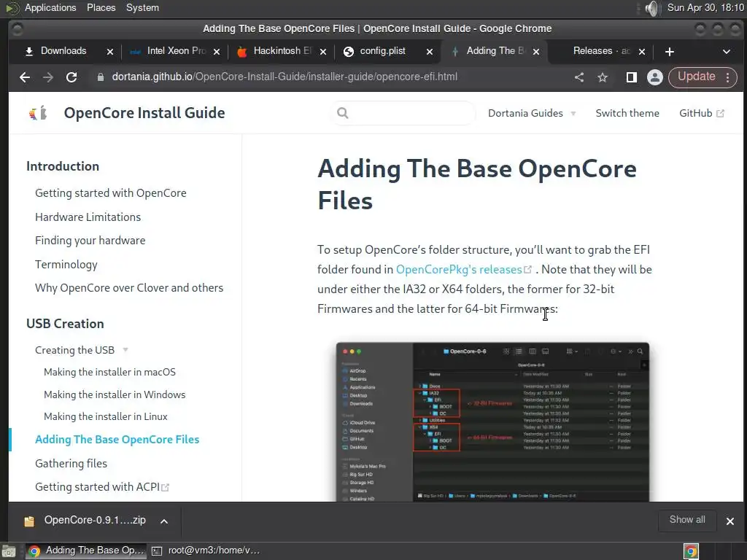Open the root@vm3 terminal in the bottom panel

[x=206, y=551]
